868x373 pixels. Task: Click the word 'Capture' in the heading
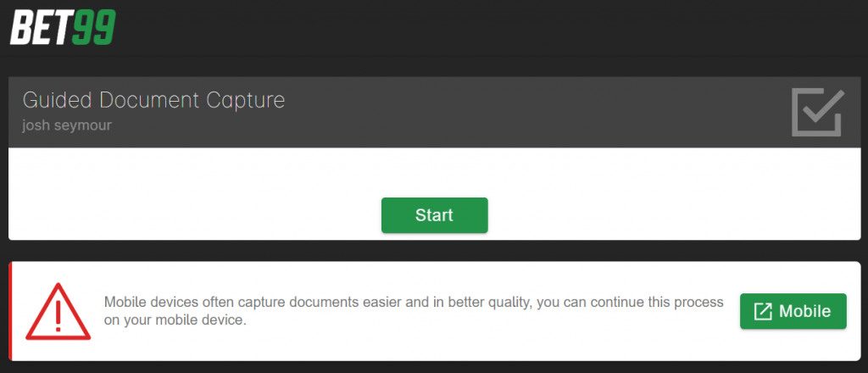[245, 101]
